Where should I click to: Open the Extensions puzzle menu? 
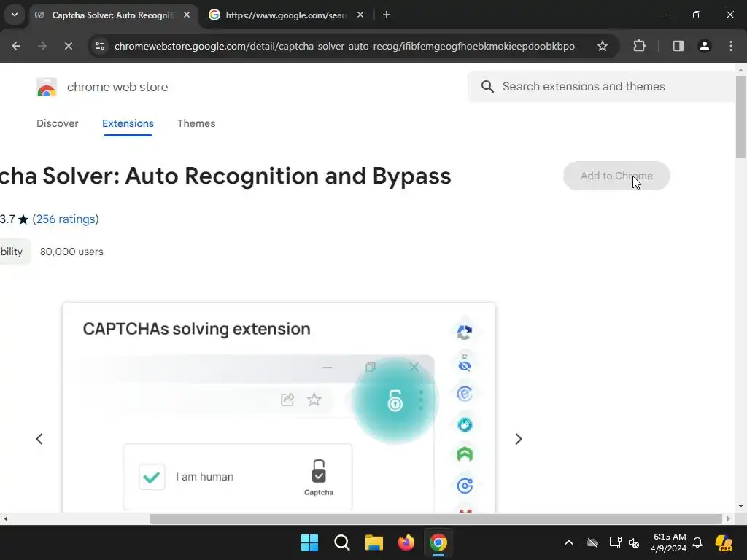pyautogui.click(x=639, y=46)
